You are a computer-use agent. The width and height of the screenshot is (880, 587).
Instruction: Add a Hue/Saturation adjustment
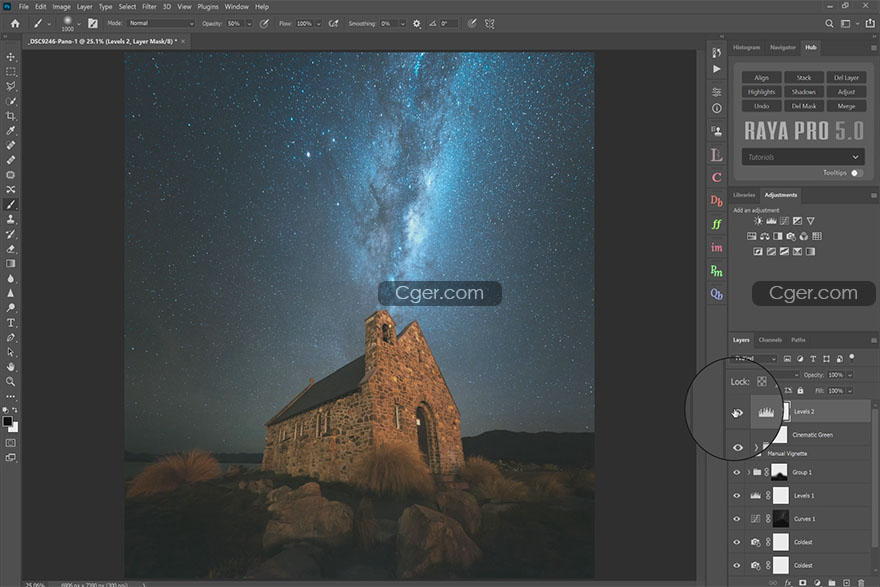[751, 236]
